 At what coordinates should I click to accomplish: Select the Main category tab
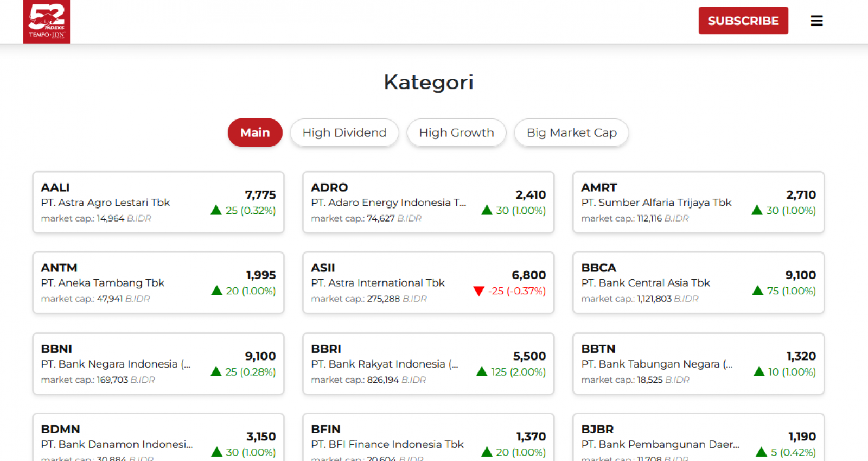point(255,132)
